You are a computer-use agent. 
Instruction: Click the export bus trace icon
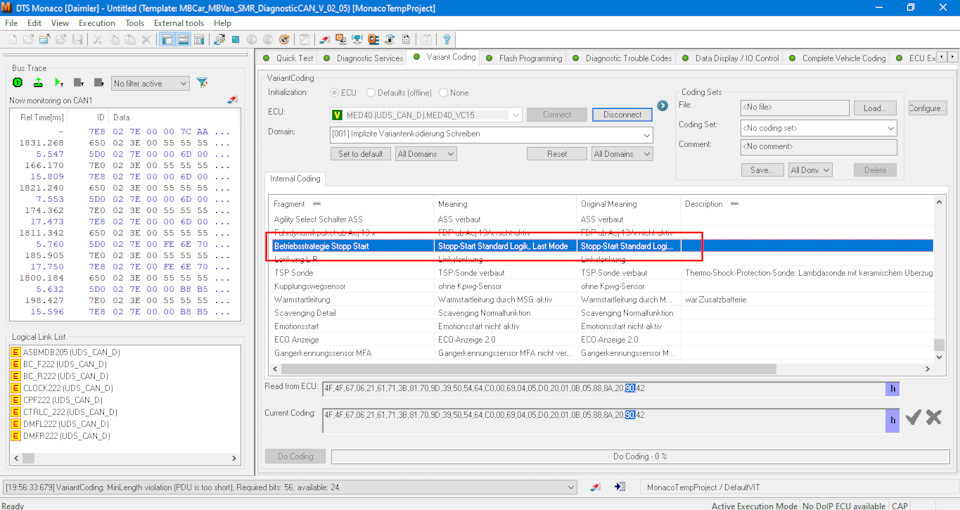[x=38, y=83]
